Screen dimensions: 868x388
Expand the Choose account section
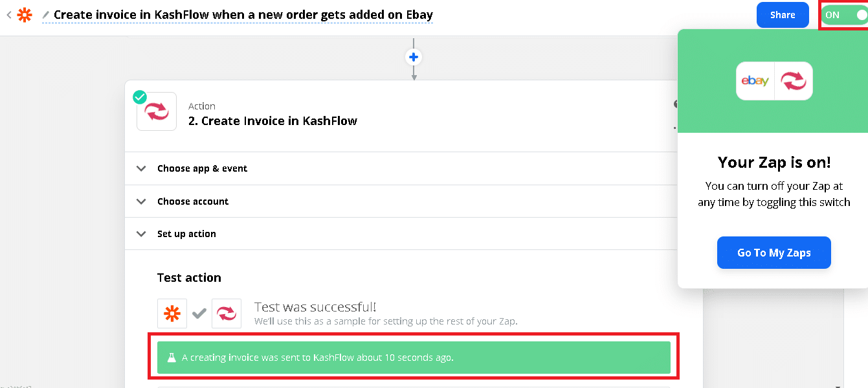coord(192,201)
